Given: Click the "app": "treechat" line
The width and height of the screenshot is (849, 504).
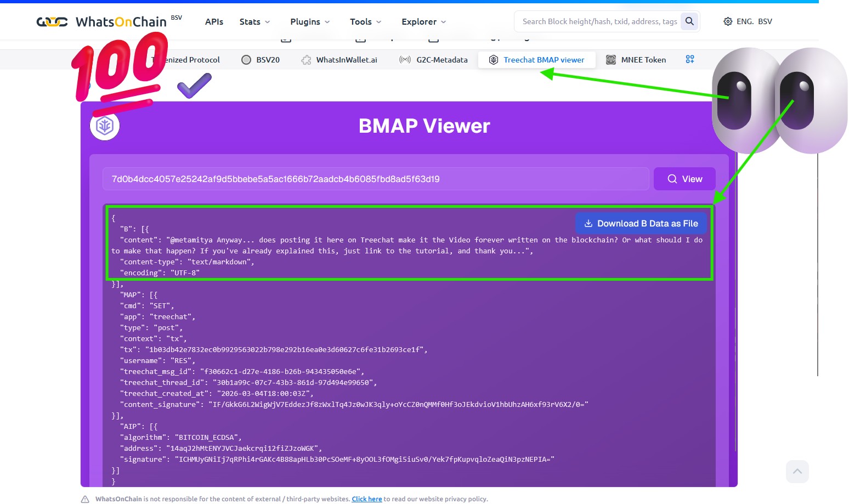Looking at the screenshot, I should [x=157, y=317].
